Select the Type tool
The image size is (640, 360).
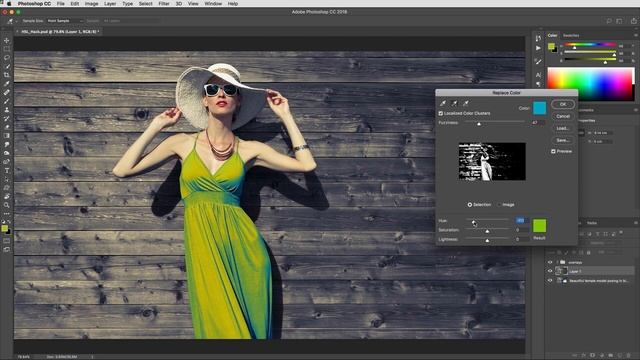[7, 170]
